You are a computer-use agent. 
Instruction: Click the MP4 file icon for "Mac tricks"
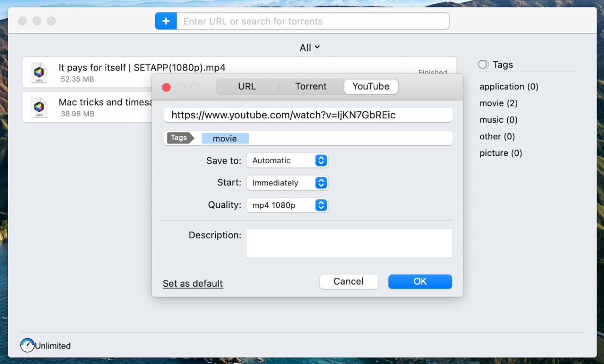point(39,108)
